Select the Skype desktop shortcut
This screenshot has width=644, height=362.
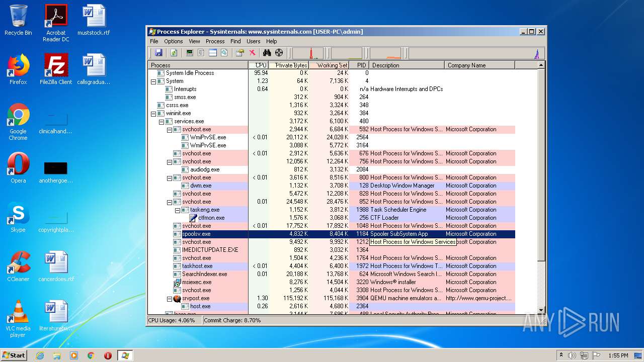coord(18,217)
